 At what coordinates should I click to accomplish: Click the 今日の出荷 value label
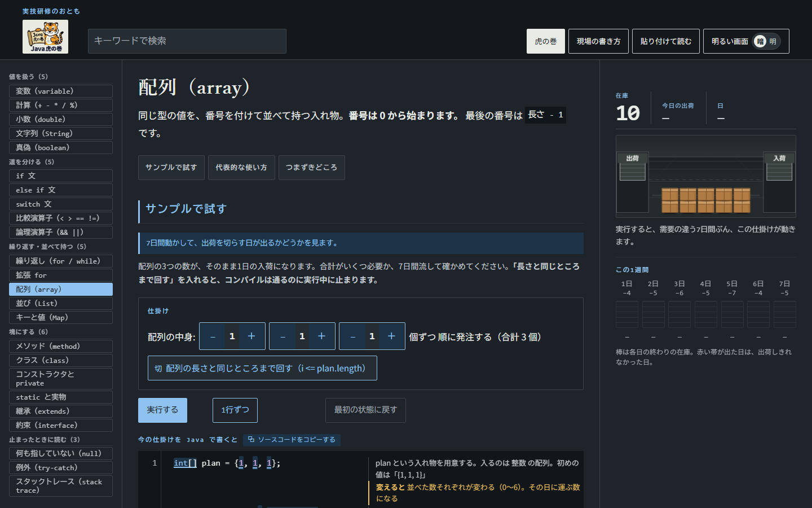pyautogui.click(x=678, y=106)
